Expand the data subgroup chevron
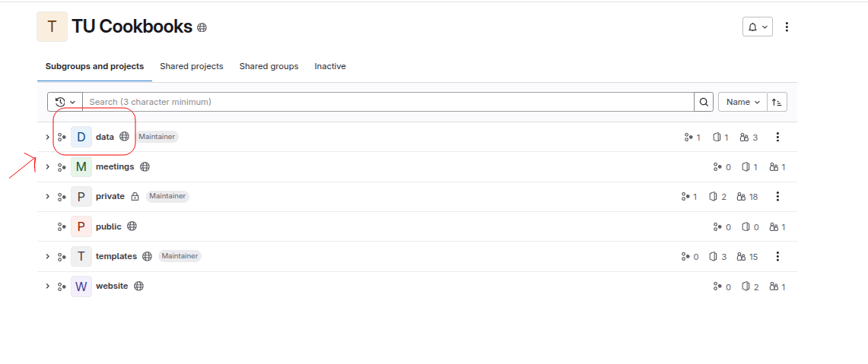868x364 pixels. (48, 137)
